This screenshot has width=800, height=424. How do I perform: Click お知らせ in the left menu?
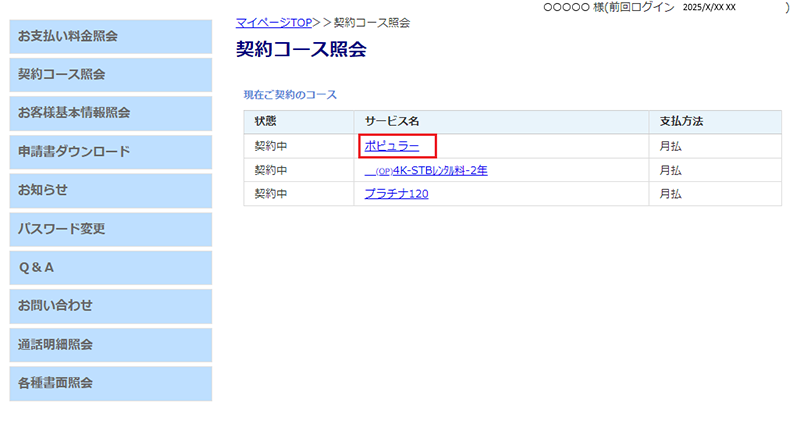[110, 190]
